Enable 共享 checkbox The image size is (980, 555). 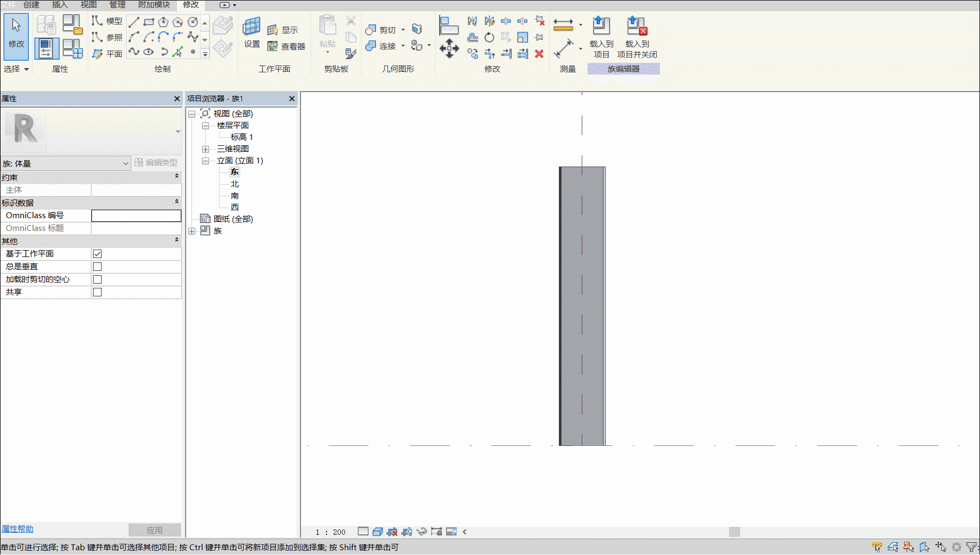97,292
